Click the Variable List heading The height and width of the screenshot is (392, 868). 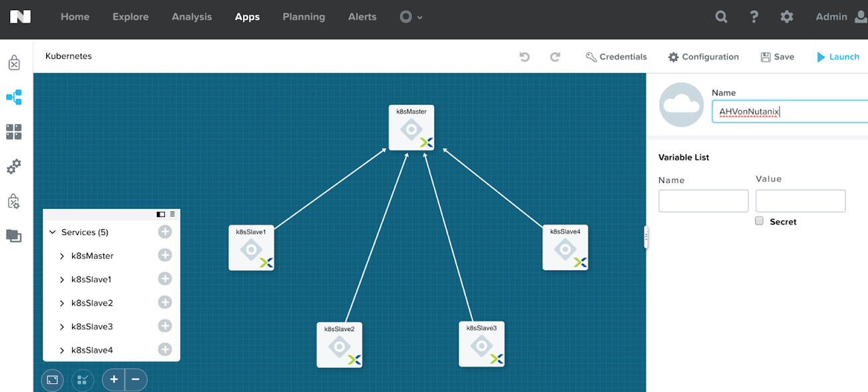click(x=684, y=158)
